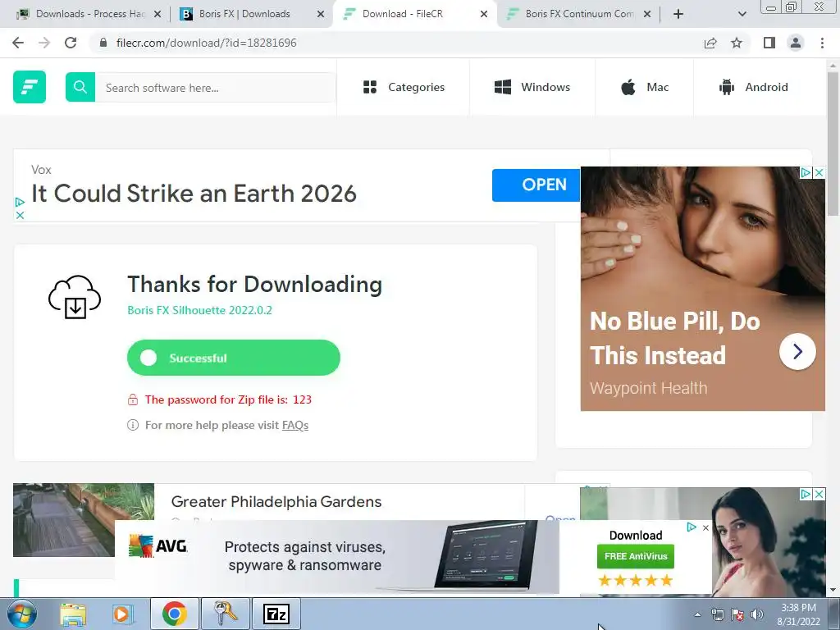Open a new browser tab with plus
Screen dimensions: 840x630
[678, 14]
